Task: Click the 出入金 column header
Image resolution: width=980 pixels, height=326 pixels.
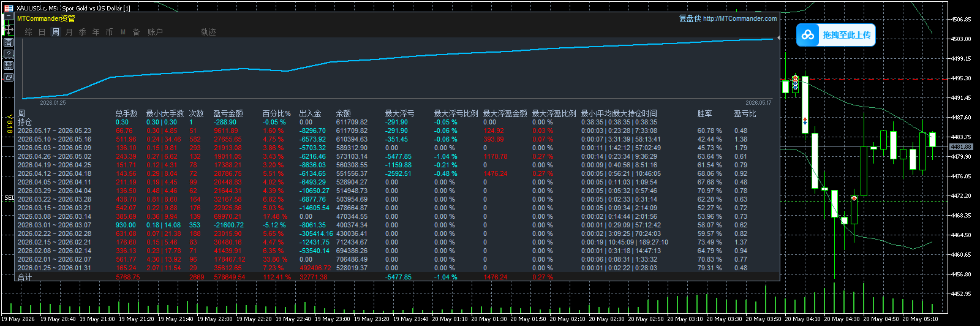Action: coord(311,113)
